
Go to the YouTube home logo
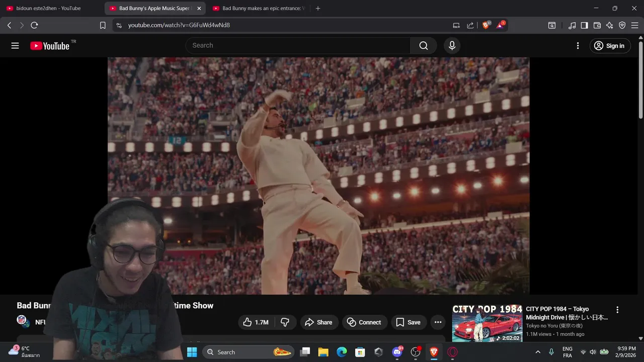[x=50, y=46]
